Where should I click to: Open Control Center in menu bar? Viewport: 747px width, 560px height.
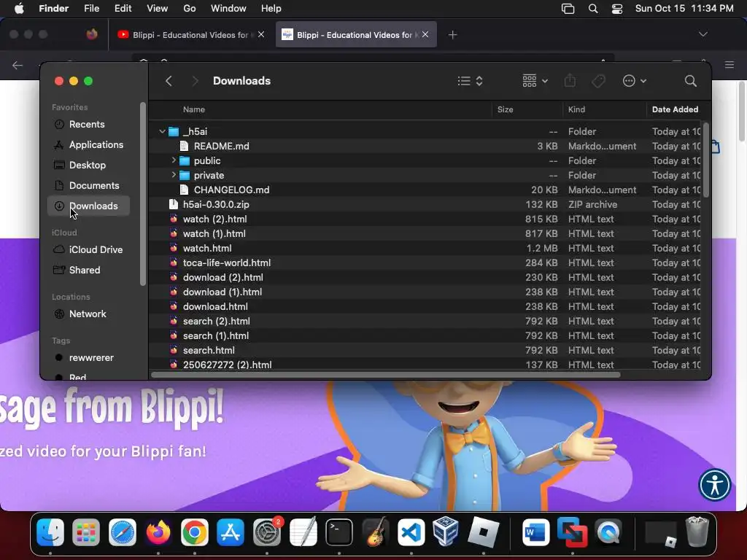(x=617, y=9)
